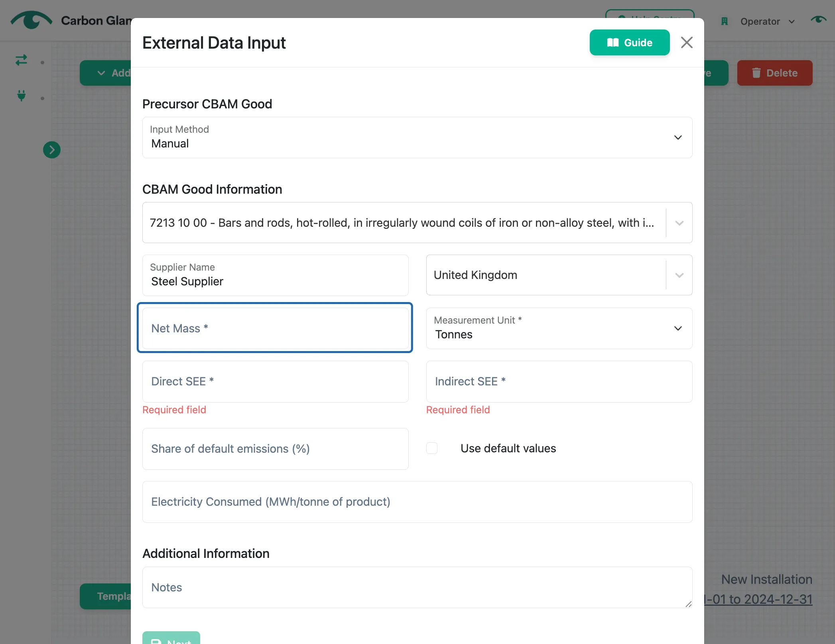Click the Add button behind dialog

point(106,73)
